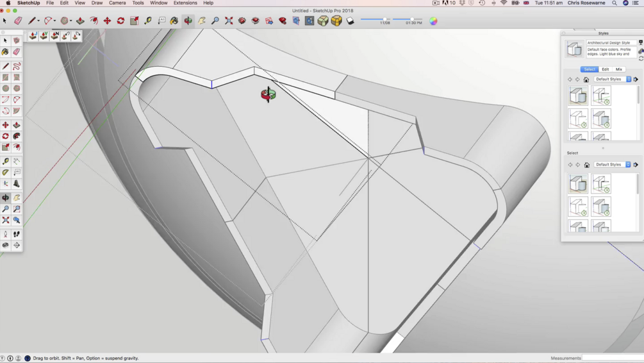The width and height of the screenshot is (644, 363).
Task: Select the Walk footprints tool
Action: tap(17, 234)
